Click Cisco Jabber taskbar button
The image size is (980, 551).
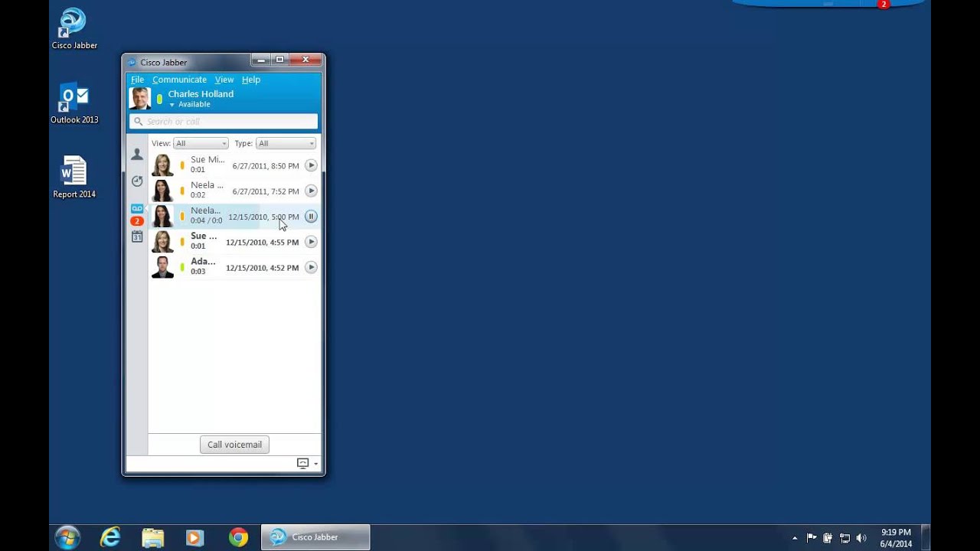(315, 537)
